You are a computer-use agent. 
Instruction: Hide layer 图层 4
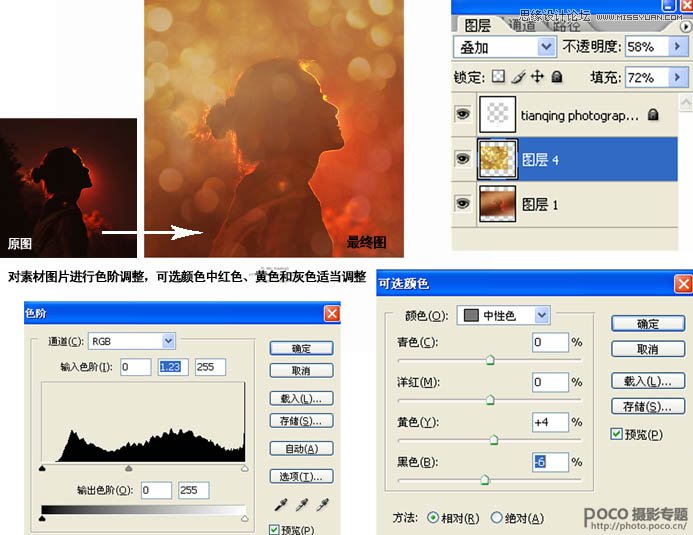(x=463, y=158)
